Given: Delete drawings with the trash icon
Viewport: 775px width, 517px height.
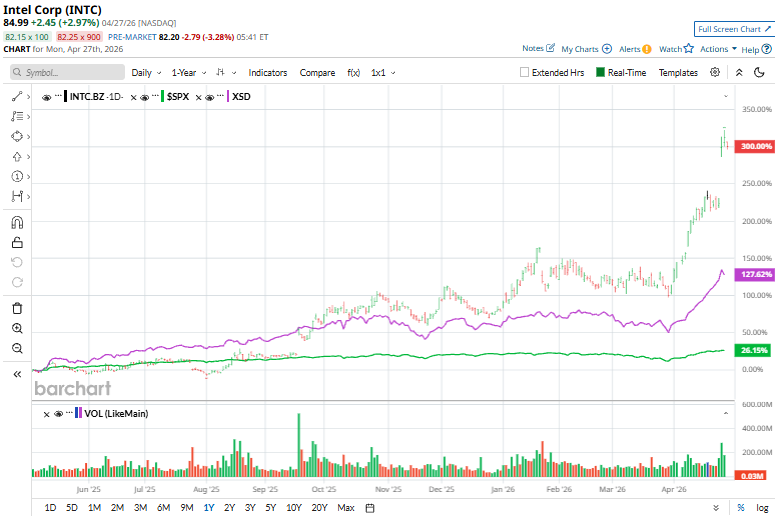Looking at the screenshot, I should coord(17,308).
